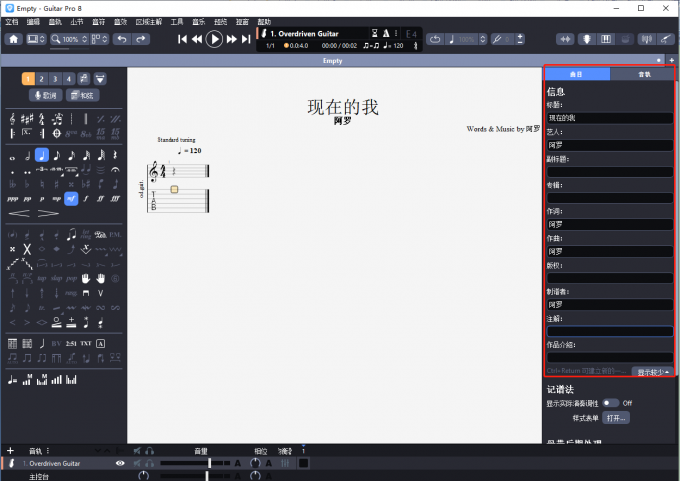The height and width of the screenshot is (481, 680).
Task: Switch to the 音轨 inspector tab
Action: click(x=644, y=74)
